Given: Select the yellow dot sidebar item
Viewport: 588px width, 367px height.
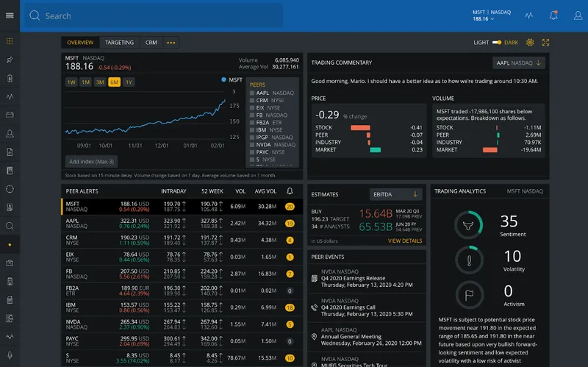Looking at the screenshot, I should click(10, 245).
